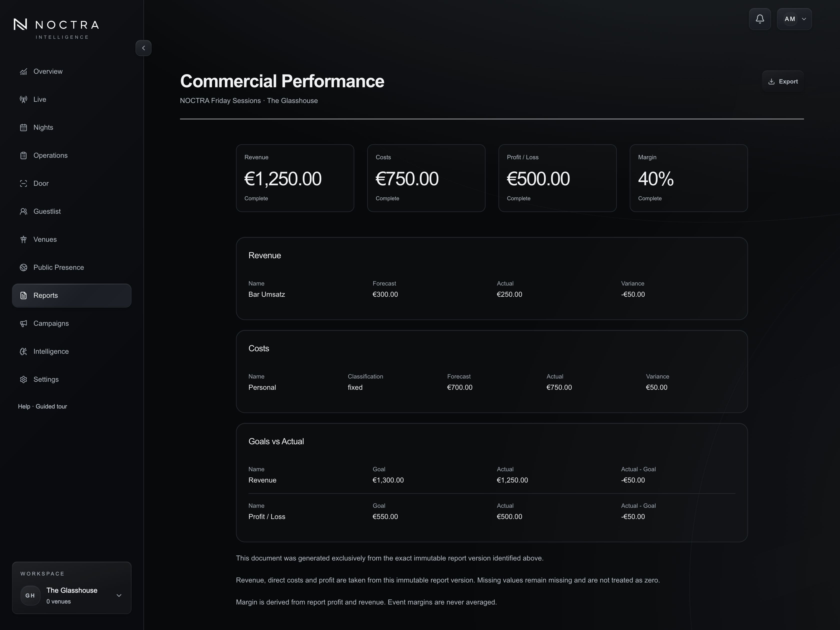Click Personal variance €50.00

click(656, 387)
